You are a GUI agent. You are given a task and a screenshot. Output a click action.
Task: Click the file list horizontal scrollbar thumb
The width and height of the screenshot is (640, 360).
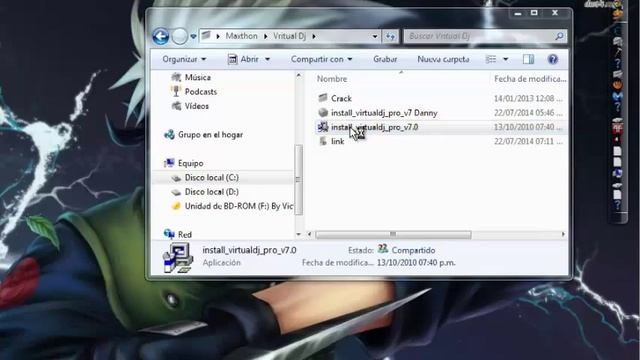pos(393,234)
